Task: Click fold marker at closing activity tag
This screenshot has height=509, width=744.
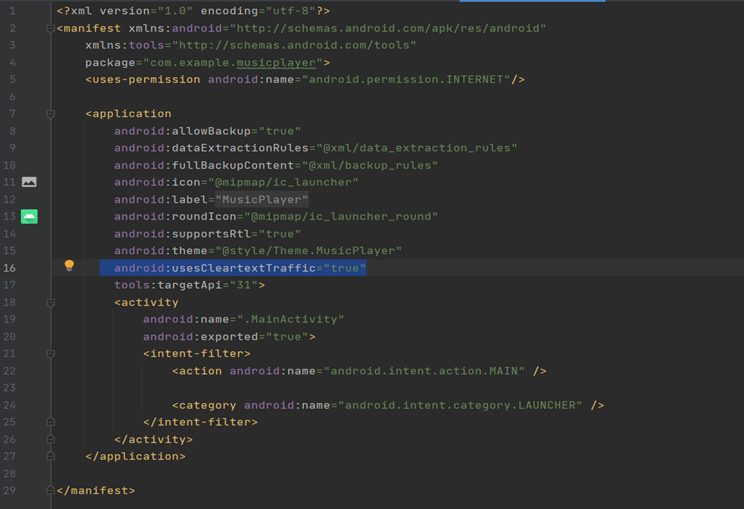Action: pyautogui.click(x=50, y=439)
